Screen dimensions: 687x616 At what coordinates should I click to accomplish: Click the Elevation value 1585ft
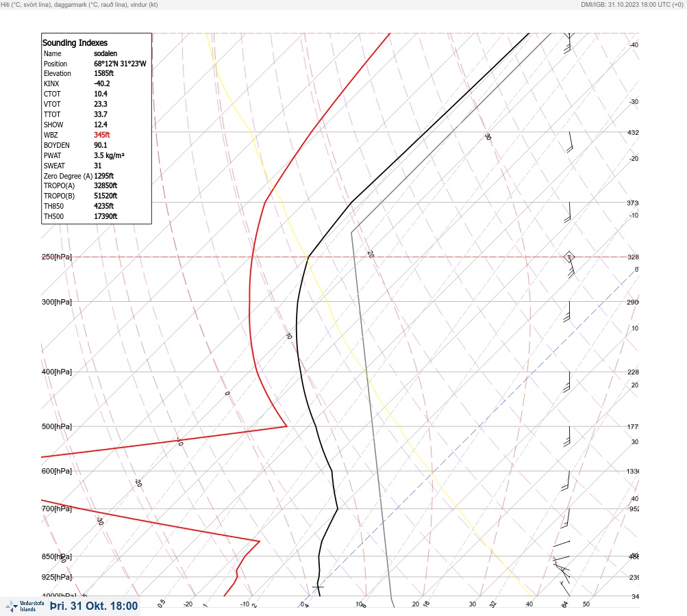(104, 73)
